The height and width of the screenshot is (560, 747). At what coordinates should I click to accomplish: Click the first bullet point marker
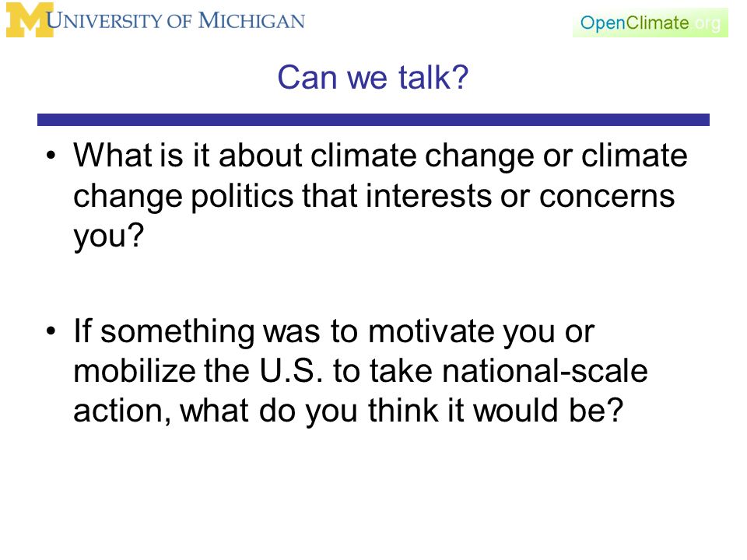(51, 156)
